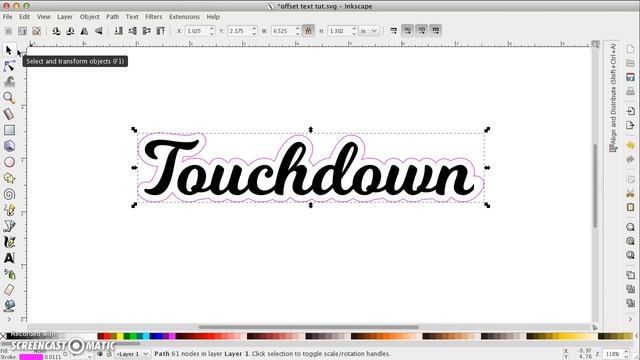Open the Layer 1 dropdown
The image size is (640, 360).
pos(133,354)
